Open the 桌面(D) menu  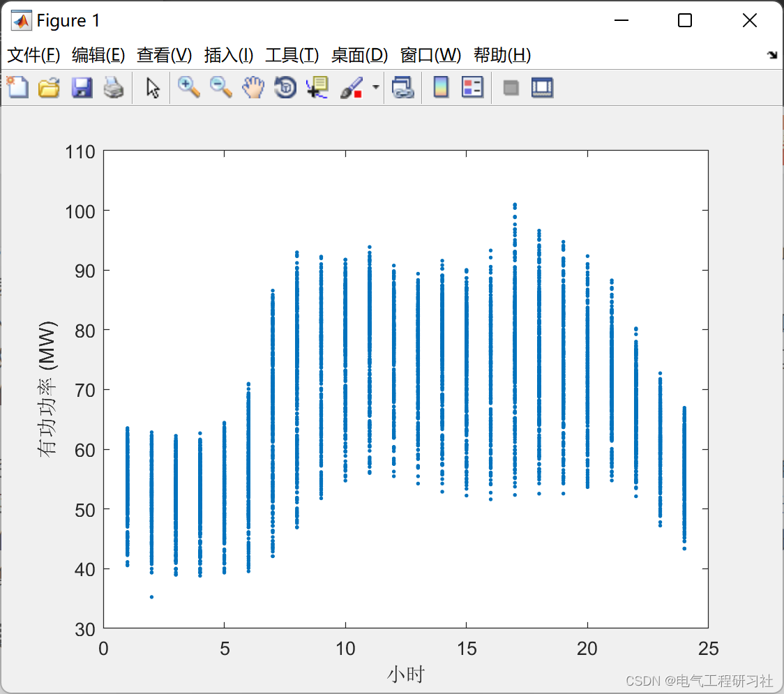coord(359,55)
